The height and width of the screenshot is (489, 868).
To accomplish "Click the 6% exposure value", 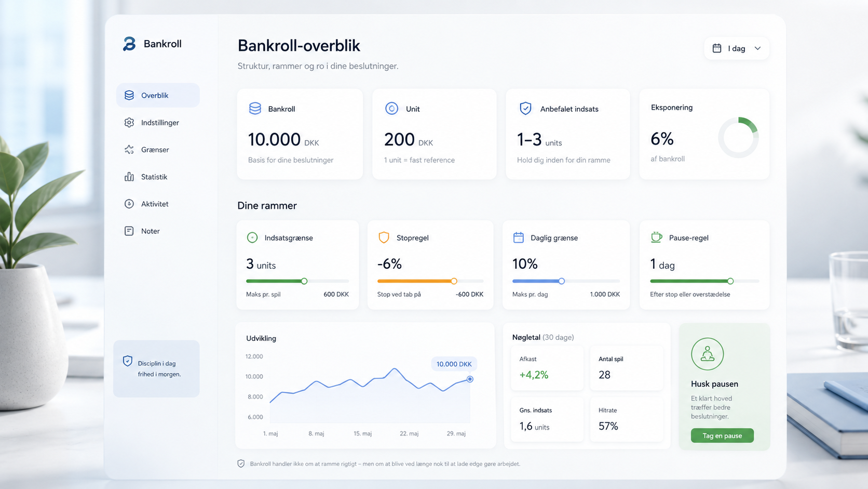I will click(x=662, y=139).
